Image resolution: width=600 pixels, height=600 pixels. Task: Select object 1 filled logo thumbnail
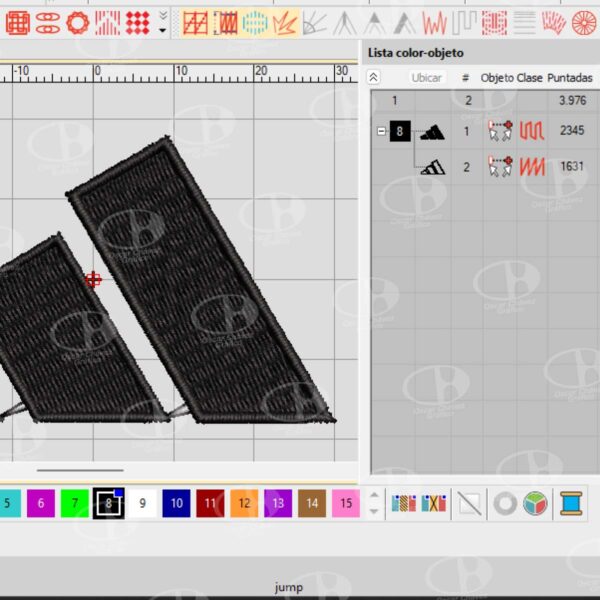click(x=432, y=132)
